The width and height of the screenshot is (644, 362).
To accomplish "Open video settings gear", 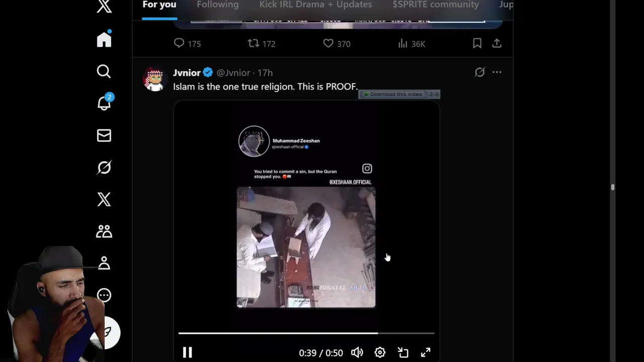I will (380, 352).
